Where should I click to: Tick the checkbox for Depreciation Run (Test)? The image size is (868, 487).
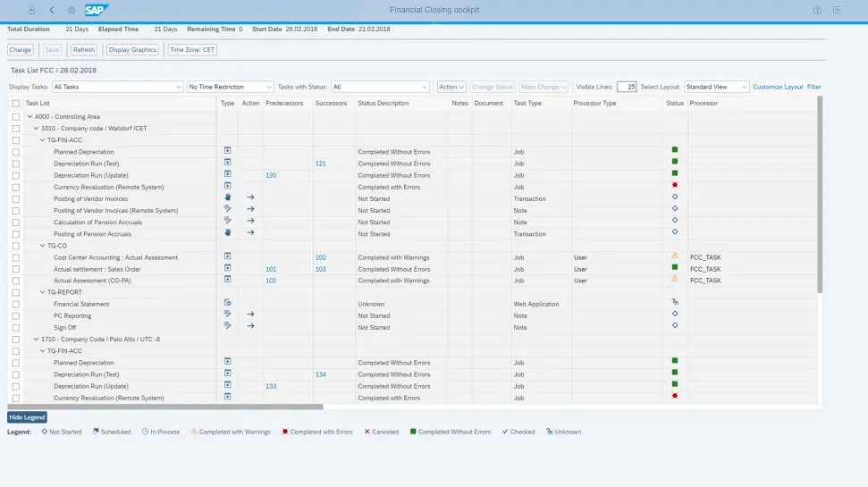coord(16,164)
